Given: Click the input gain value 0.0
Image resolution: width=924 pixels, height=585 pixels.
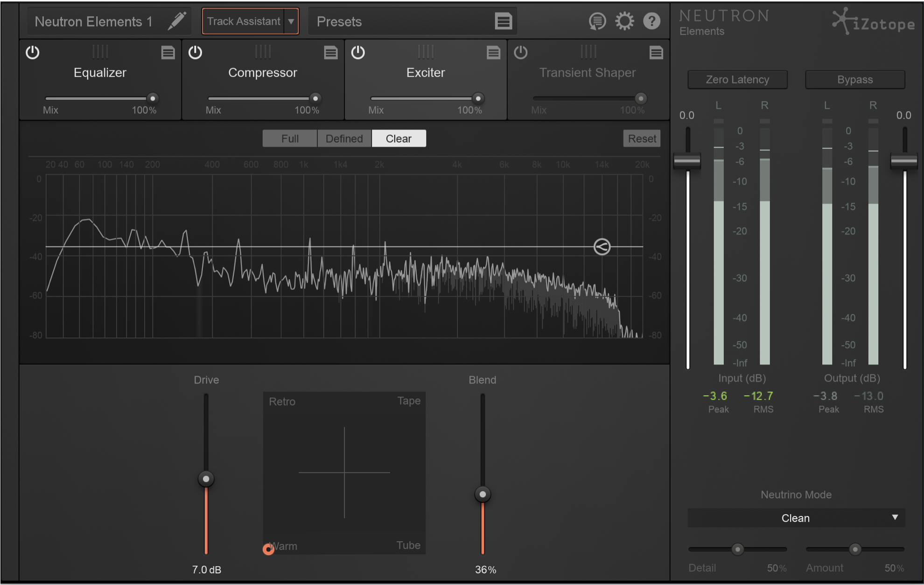Looking at the screenshot, I should (686, 115).
